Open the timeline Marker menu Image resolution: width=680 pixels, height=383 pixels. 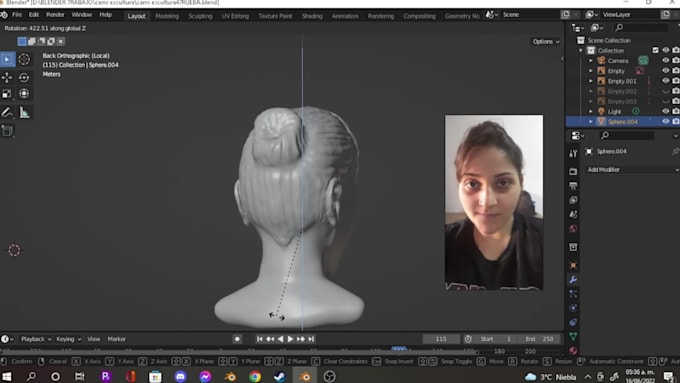coord(117,339)
